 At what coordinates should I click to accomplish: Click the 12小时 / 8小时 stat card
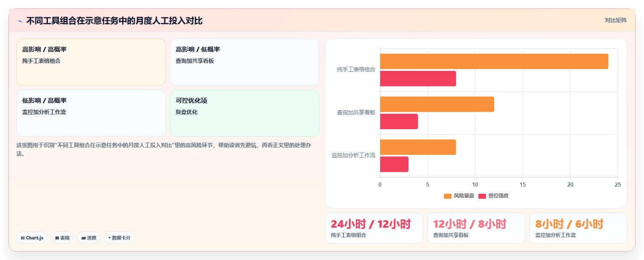pos(476,228)
